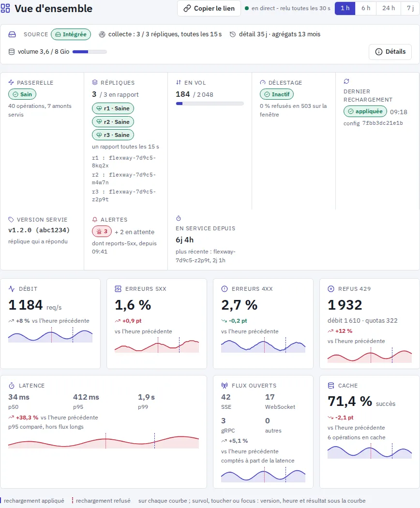Screen dimensions: 420x508
Task: Click the EN VOL arrows icon
Action: [179, 82]
